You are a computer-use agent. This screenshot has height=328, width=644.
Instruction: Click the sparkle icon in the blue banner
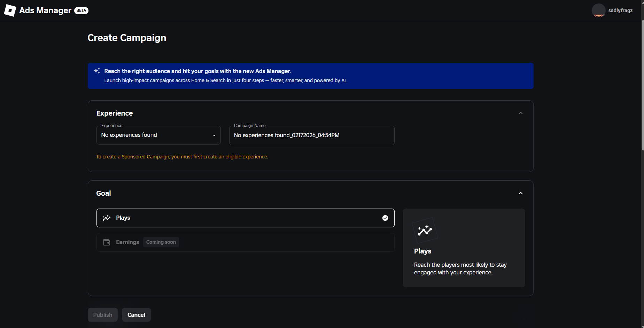coord(97,71)
